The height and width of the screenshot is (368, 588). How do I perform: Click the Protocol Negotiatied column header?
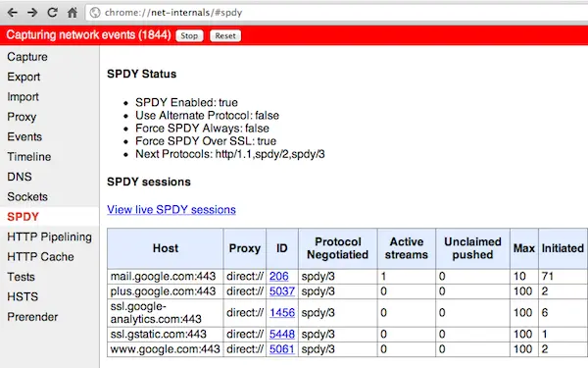coord(338,248)
